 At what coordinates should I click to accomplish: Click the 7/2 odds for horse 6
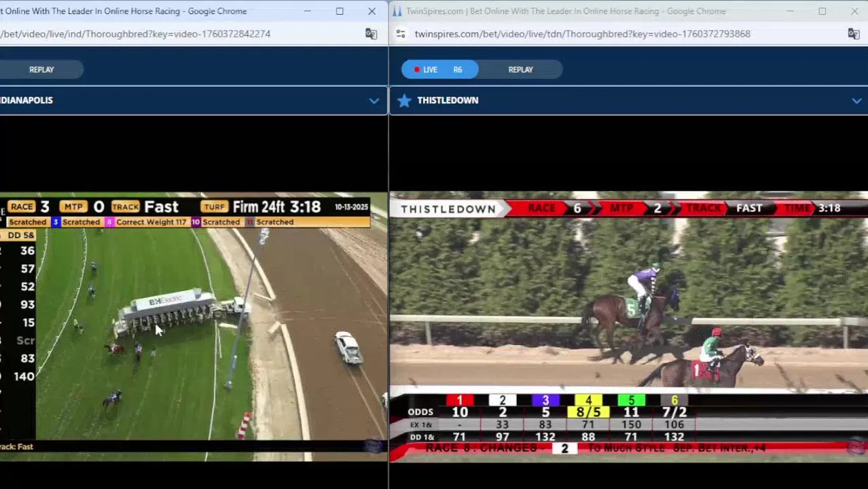pos(674,412)
